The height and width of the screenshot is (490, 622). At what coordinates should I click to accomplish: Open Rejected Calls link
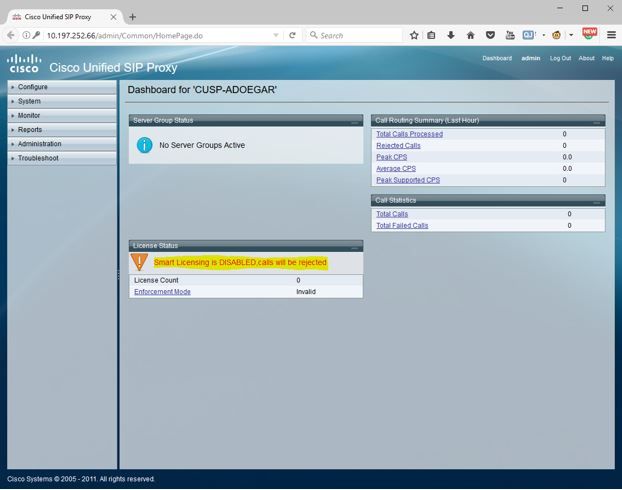click(398, 146)
